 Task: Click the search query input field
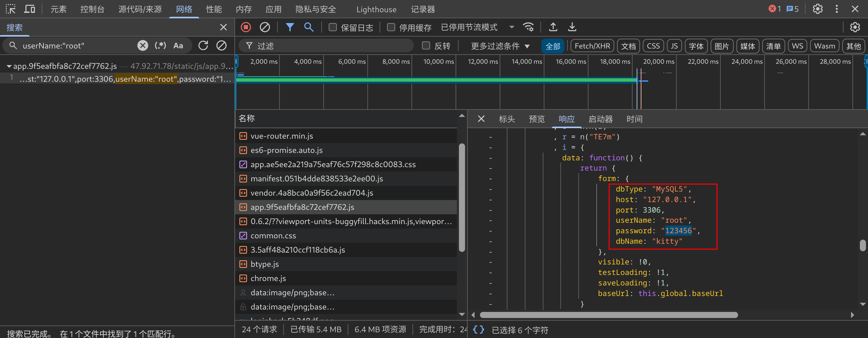(78, 46)
